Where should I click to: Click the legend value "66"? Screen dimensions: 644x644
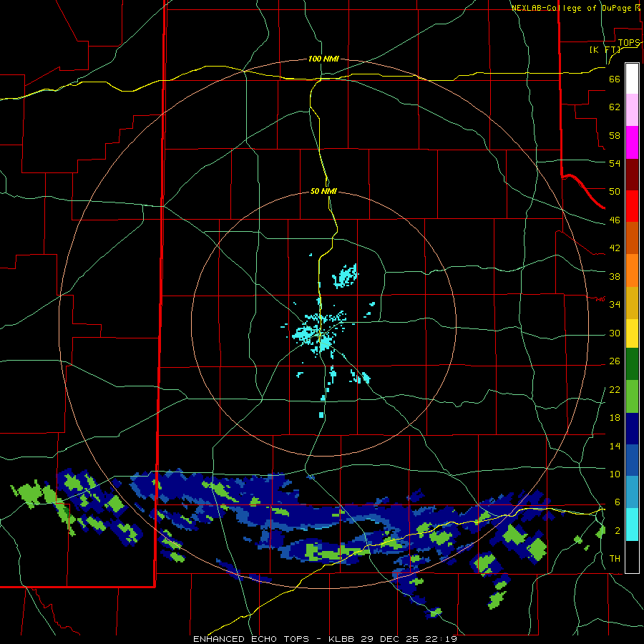tap(615, 79)
